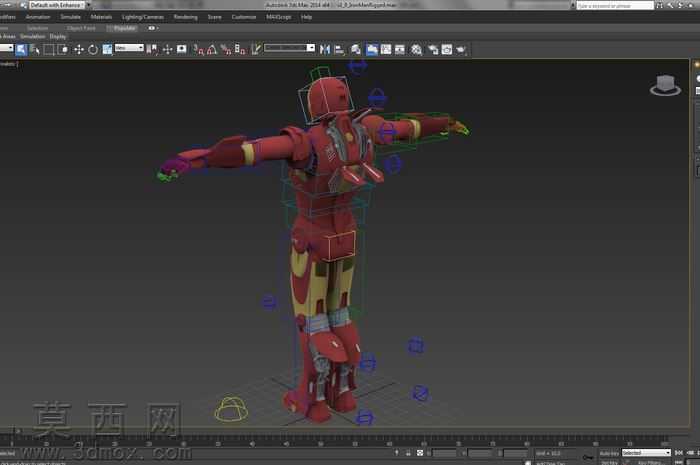Select the Simulation ribbon sub-tab
Image resolution: width=700 pixels, height=465 pixels.
(x=33, y=37)
